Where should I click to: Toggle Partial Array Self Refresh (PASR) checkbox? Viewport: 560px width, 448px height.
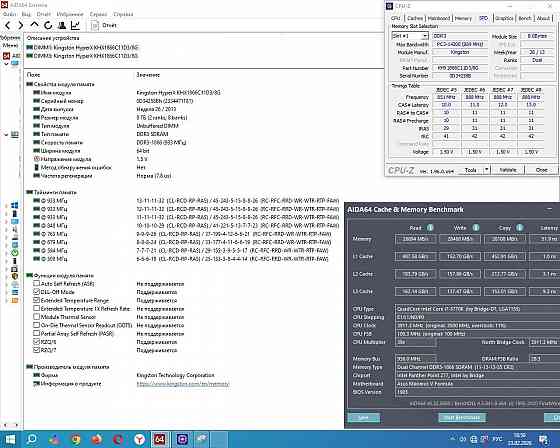tap(36, 333)
